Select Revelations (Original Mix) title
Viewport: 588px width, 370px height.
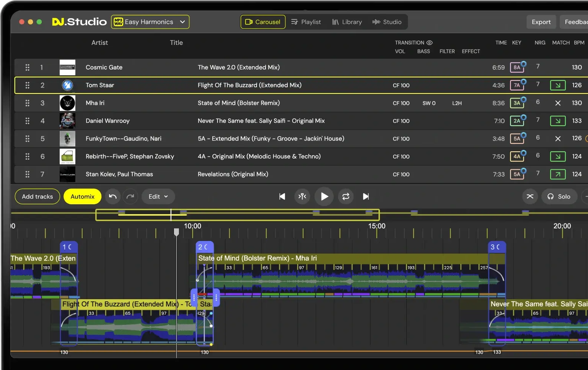pyautogui.click(x=233, y=174)
